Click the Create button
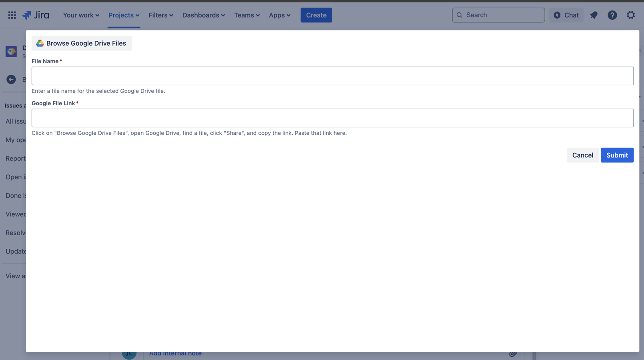 pos(316,15)
